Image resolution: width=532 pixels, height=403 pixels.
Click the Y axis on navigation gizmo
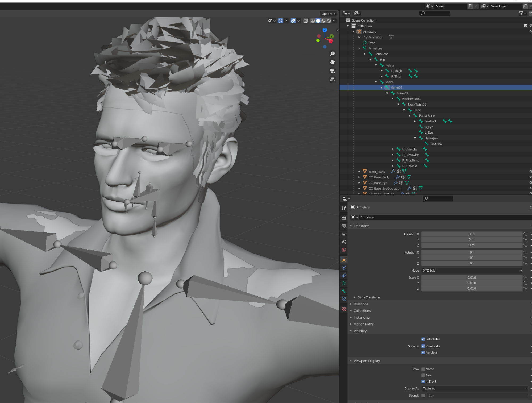(331, 36)
